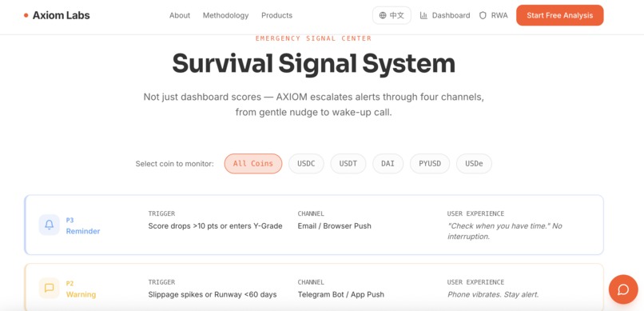
Task: Open the RWA link
Action: coord(493,16)
